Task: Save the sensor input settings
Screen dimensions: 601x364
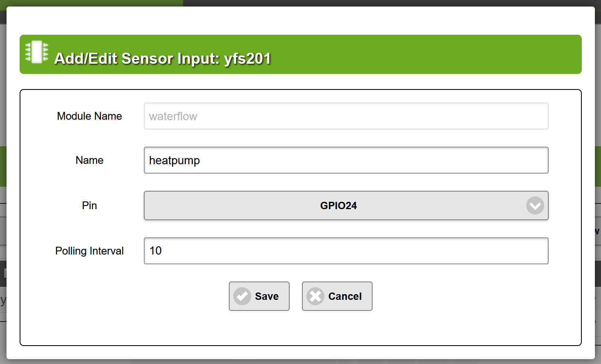Action: pos(259,296)
